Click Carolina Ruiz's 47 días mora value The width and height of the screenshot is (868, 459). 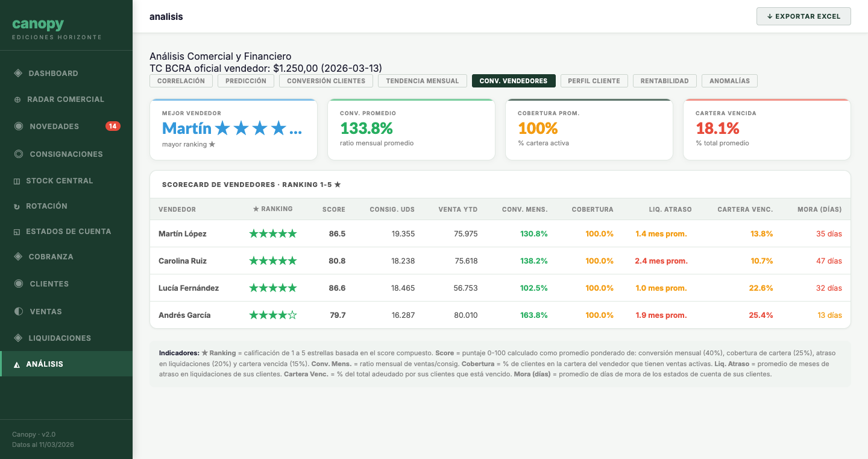pyautogui.click(x=829, y=261)
